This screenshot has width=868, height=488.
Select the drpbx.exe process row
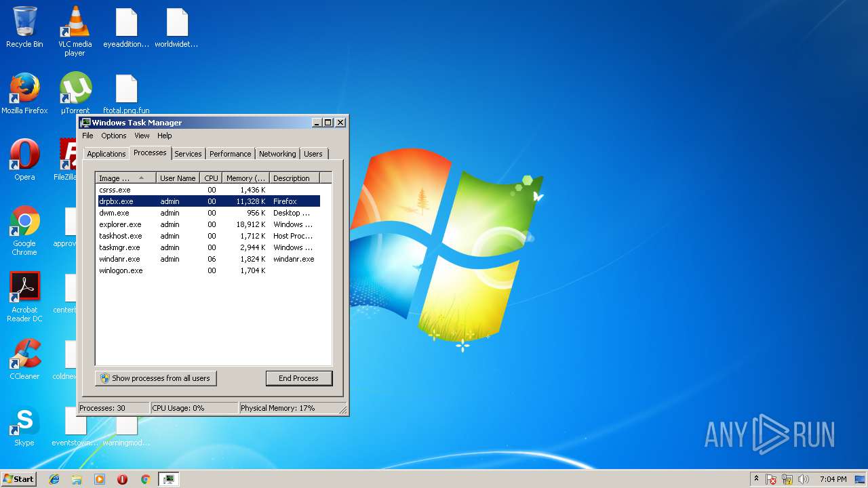coord(208,201)
